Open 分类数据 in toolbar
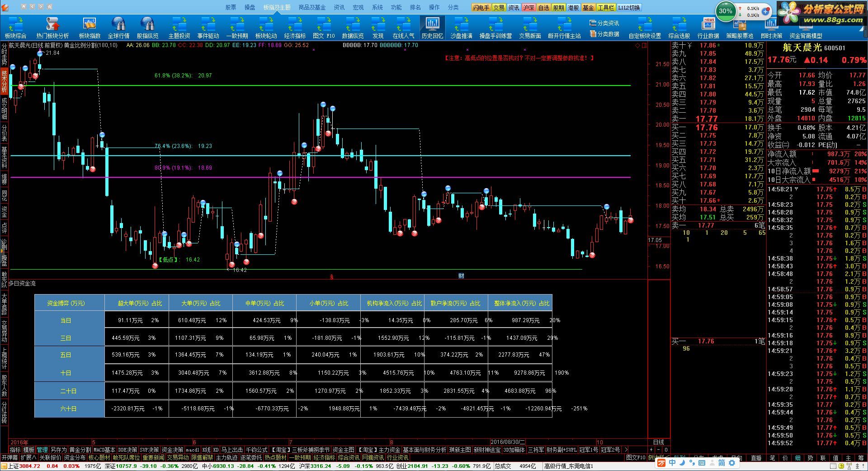 click(604, 34)
